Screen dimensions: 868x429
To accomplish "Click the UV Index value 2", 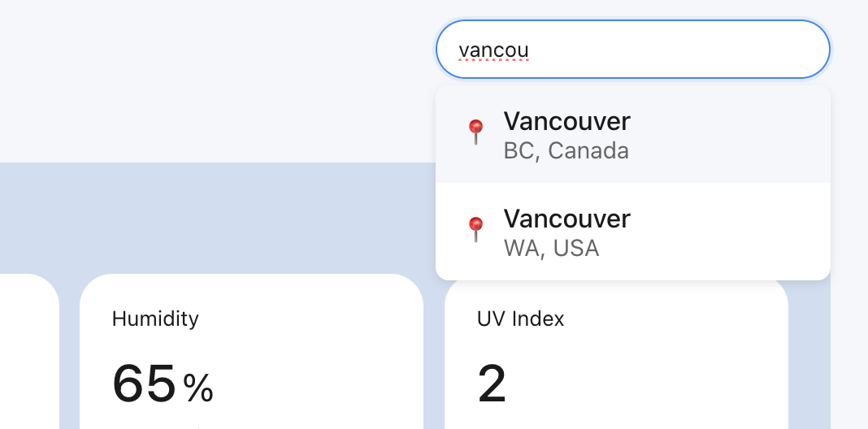I will 492,383.
